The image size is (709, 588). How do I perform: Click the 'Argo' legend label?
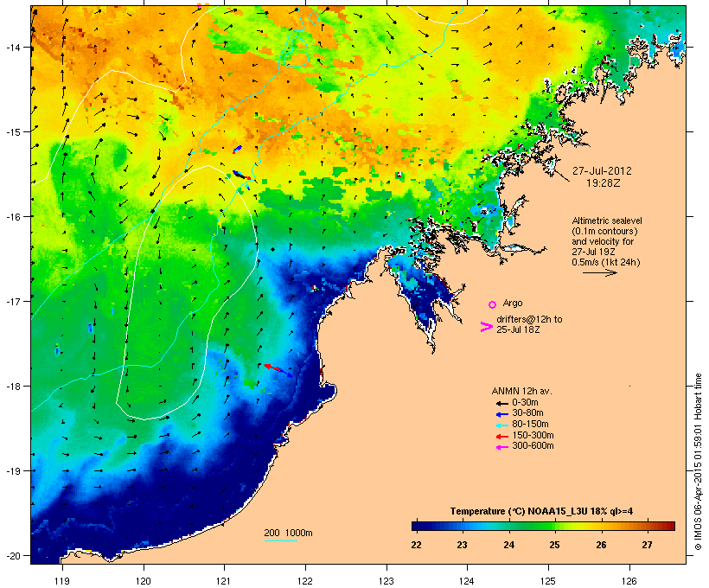click(x=513, y=303)
